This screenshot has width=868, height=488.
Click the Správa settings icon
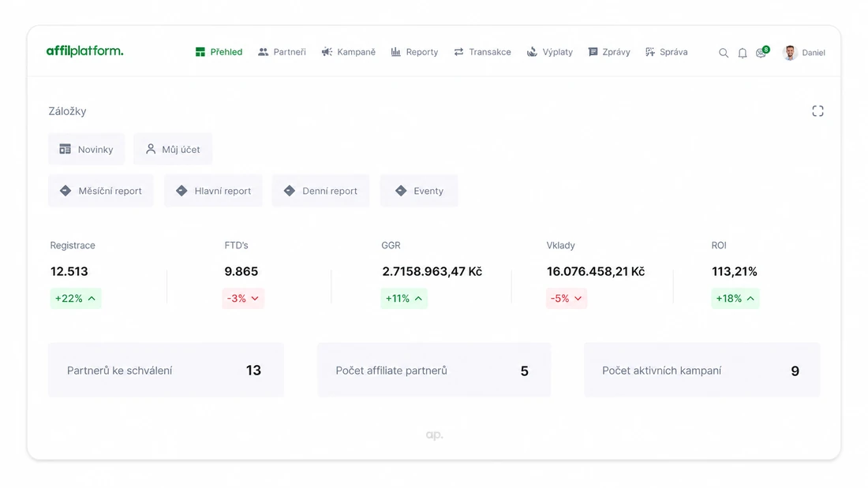pyautogui.click(x=650, y=52)
